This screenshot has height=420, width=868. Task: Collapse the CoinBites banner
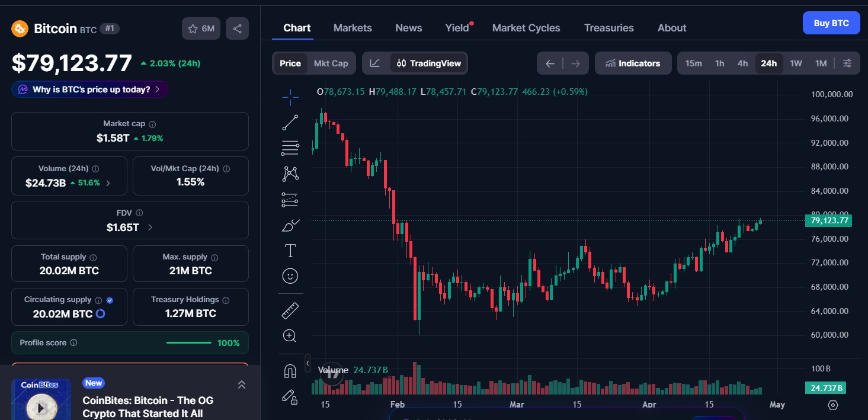click(x=242, y=384)
